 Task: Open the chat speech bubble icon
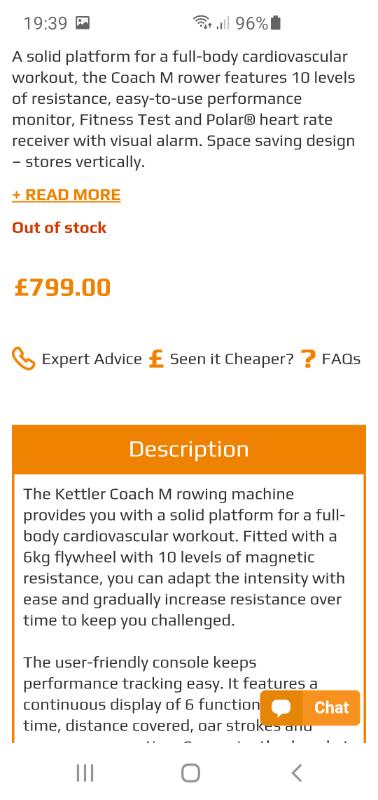(281, 708)
